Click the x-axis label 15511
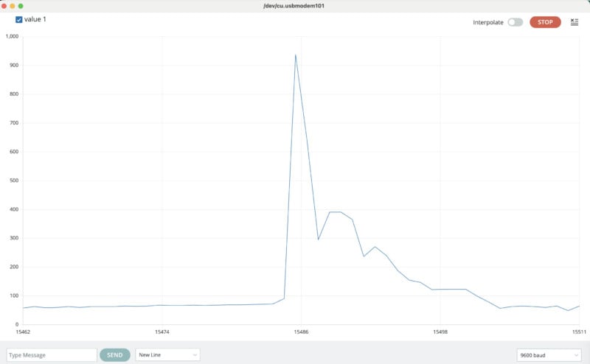The width and height of the screenshot is (590, 364). click(x=579, y=332)
